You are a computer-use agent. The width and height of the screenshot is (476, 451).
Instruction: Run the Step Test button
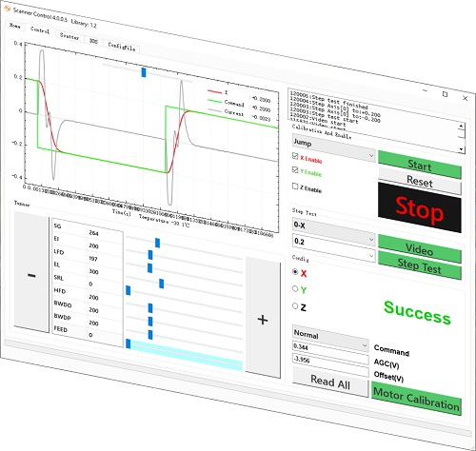pos(420,265)
